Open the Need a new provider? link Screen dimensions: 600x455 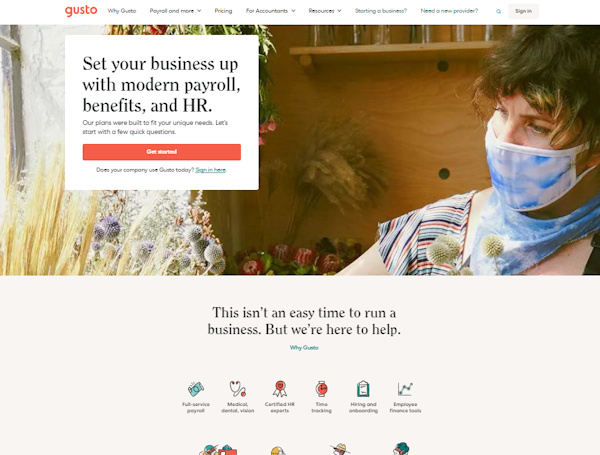point(449,11)
